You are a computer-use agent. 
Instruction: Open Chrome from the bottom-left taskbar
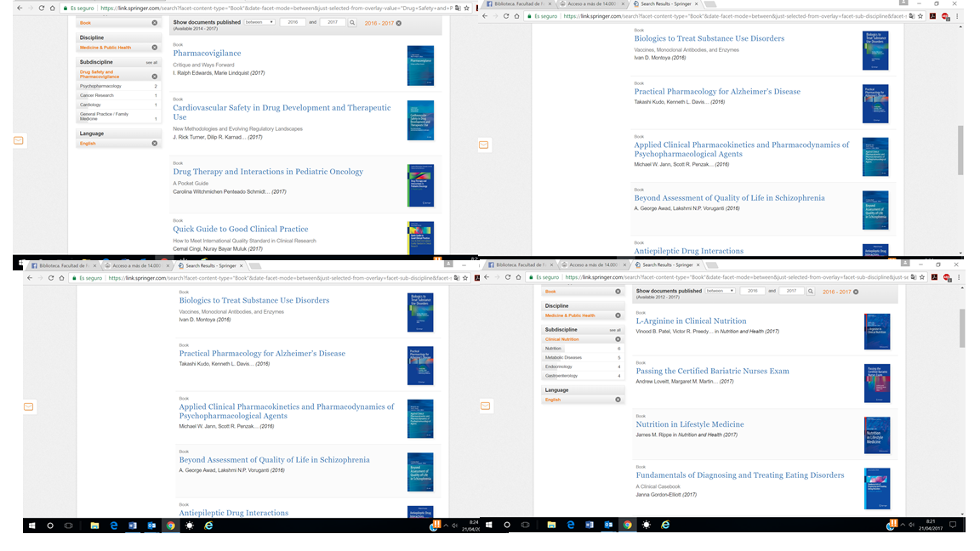coord(170,525)
